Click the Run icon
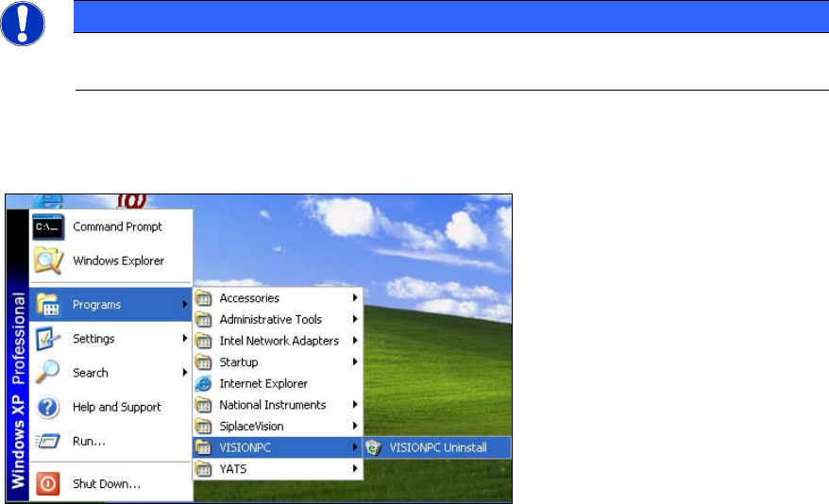The image size is (829, 504). (x=48, y=441)
